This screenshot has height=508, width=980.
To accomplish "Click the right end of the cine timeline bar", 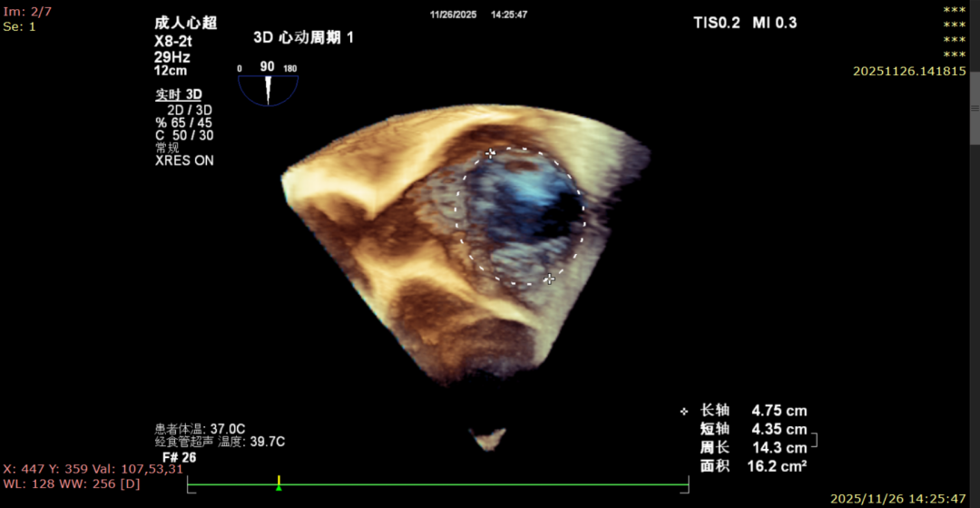I will tap(688, 485).
